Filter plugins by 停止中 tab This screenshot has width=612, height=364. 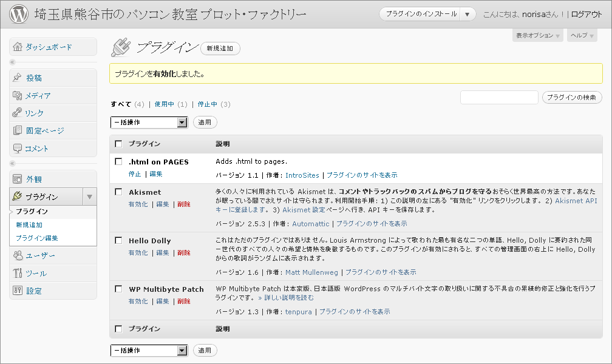207,104
